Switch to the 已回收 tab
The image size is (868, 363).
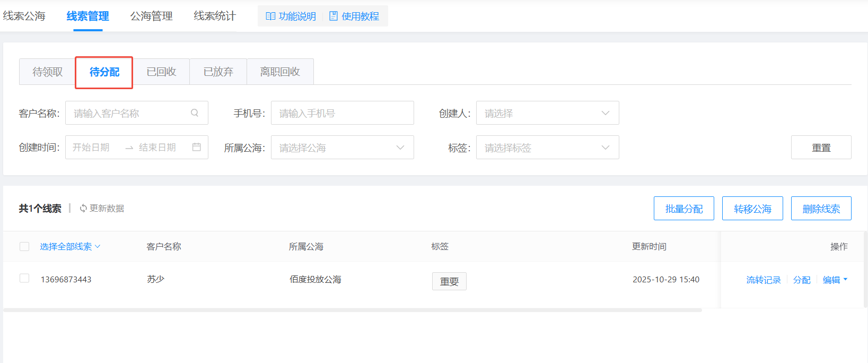pos(161,72)
